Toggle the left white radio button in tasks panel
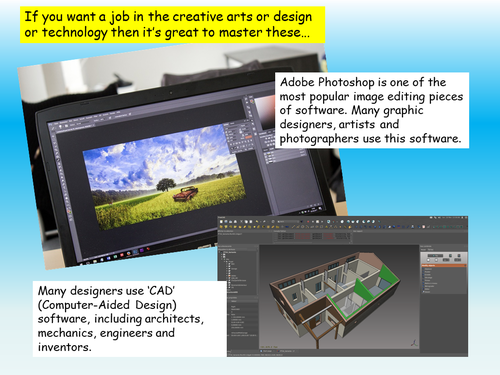 [x=428, y=260]
